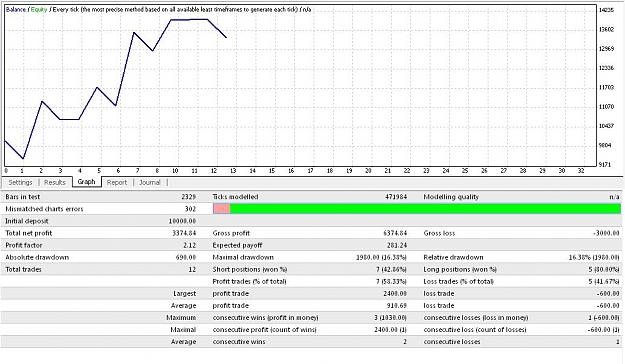This screenshot has width=625, height=364.
Task: Select the Profit factor value 2.12
Action: click(x=189, y=245)
